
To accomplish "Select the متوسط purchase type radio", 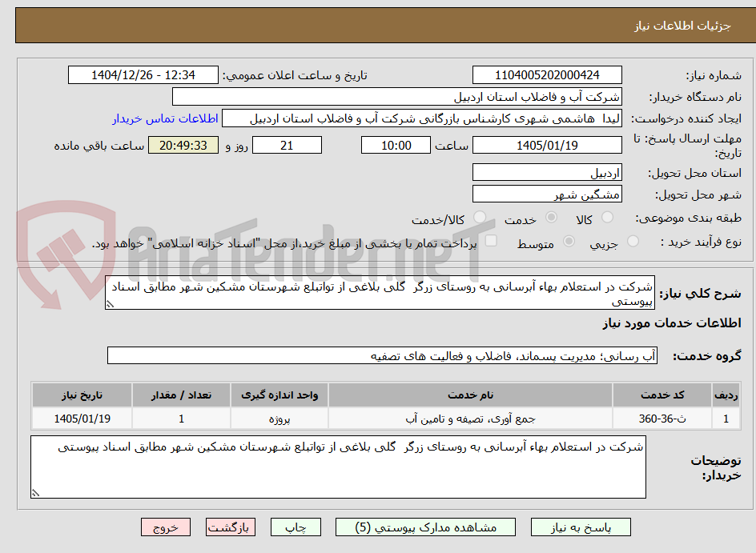I will (569, 242).
